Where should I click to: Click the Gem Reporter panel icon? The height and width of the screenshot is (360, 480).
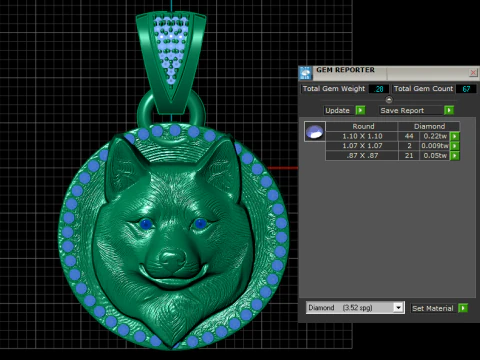click(305, 73)
